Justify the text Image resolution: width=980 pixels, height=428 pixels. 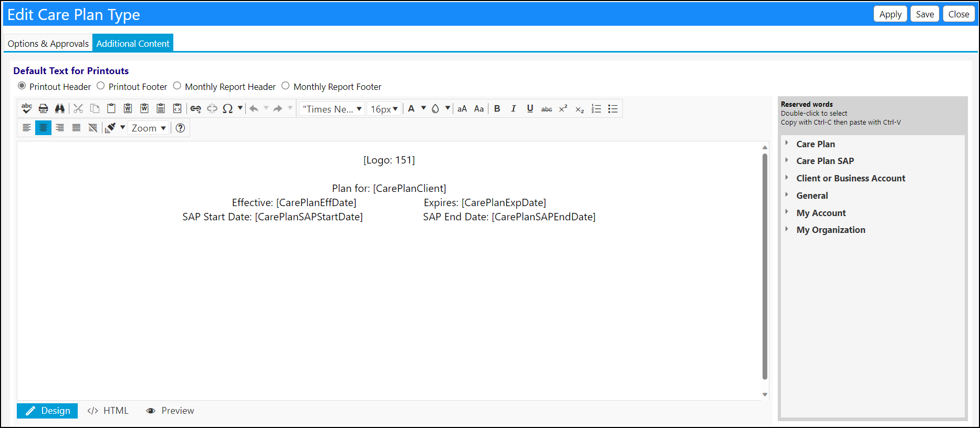[x=76, y=128]
